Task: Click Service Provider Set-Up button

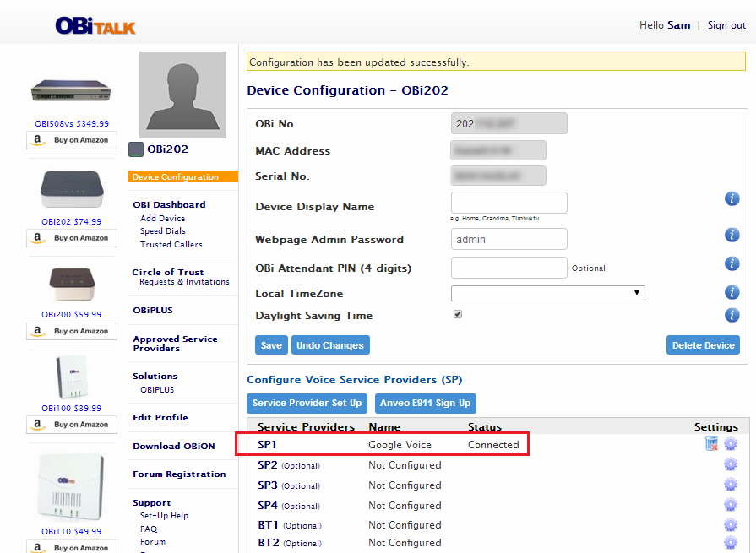Action: point(307,404)
